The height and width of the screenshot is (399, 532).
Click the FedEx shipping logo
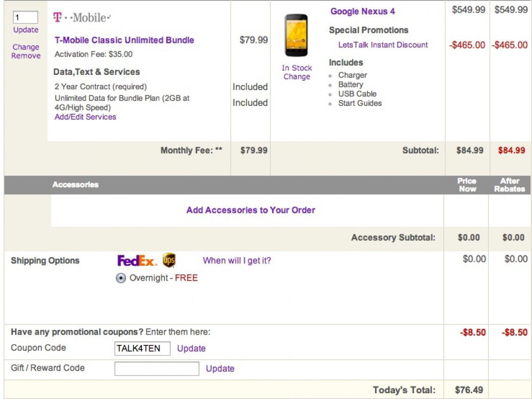tap(137, 261)
